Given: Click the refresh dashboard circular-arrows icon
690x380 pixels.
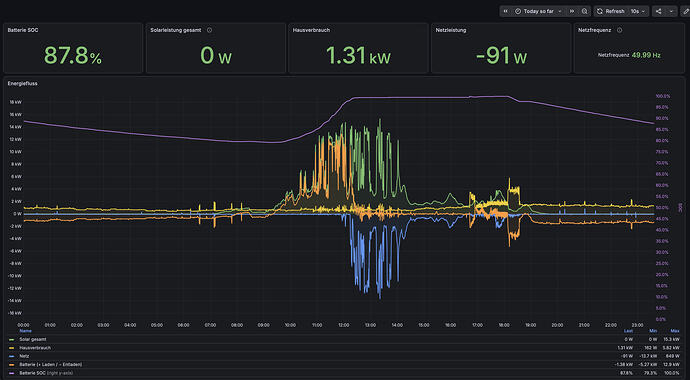Looking at the screenshot, I should pyautogui.click(x=600, y=11).
